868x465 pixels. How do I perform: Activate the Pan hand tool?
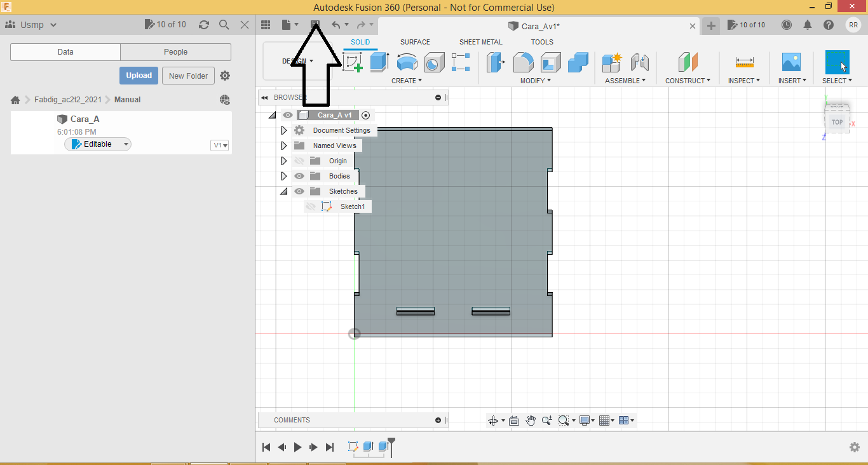point(531,421)
